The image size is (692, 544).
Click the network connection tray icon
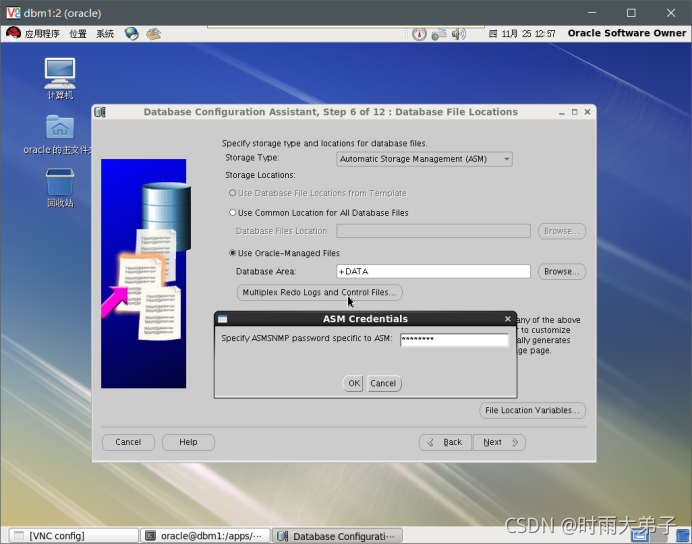[439, 34]
